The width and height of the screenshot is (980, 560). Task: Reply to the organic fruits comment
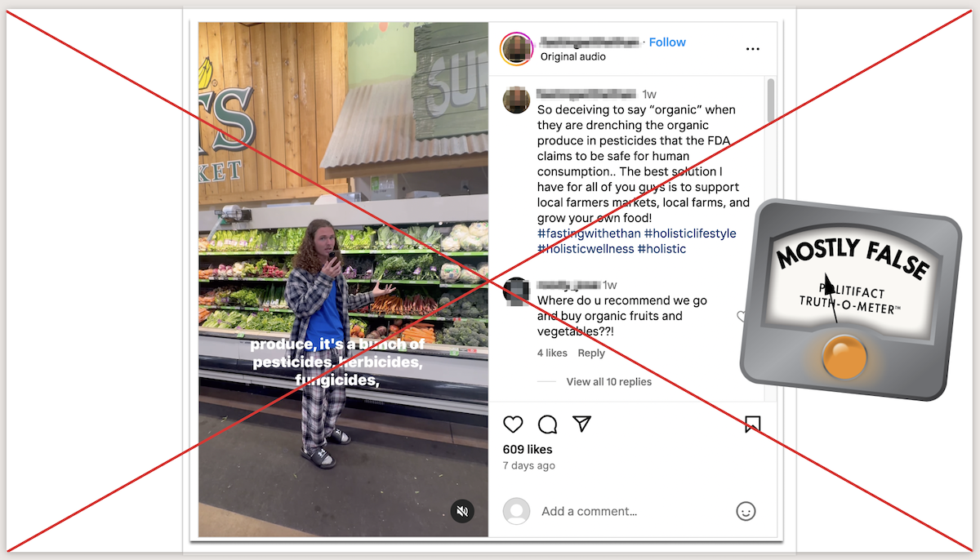591,353
